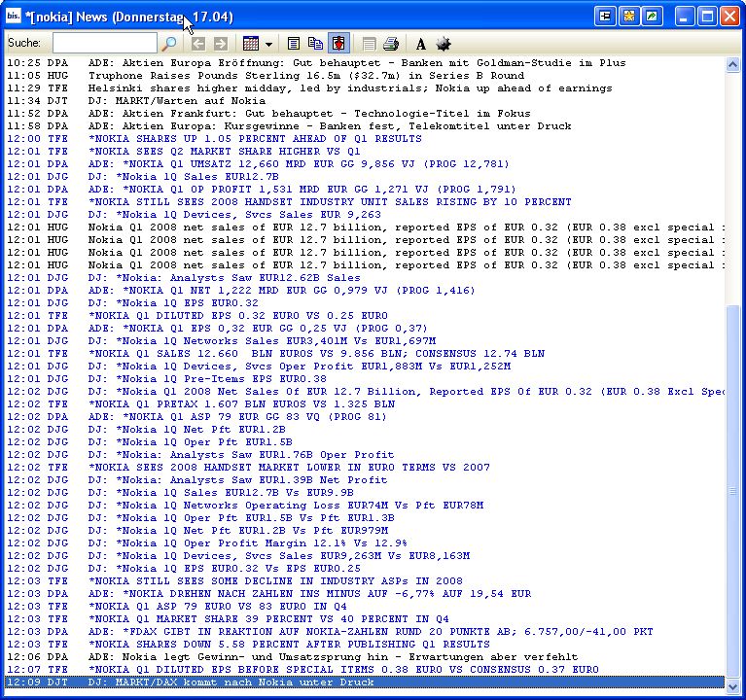This screenshot has height=700, width=746.
Task: Minimize the News window
Action: tap(685, 17)
